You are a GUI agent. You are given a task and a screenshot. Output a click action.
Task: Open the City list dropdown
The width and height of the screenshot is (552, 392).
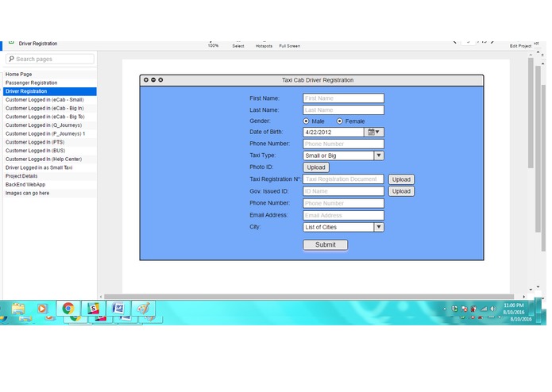coord(378,227)
